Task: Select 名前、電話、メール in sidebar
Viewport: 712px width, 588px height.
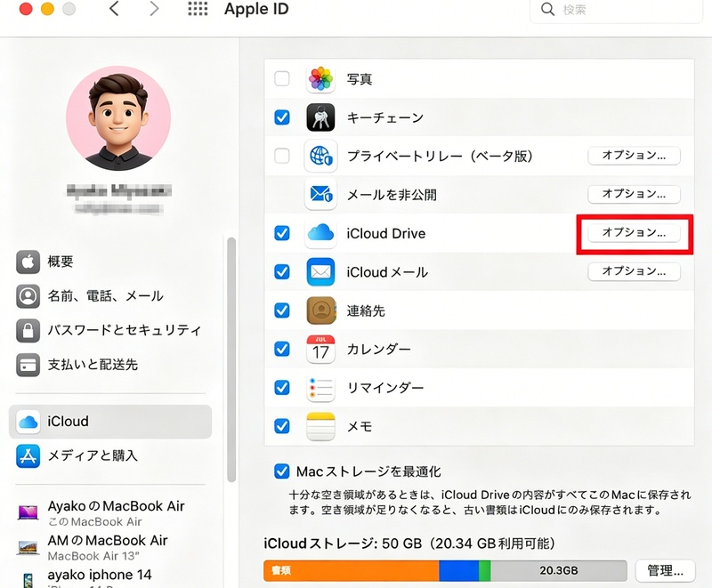Action: [110, 296]
